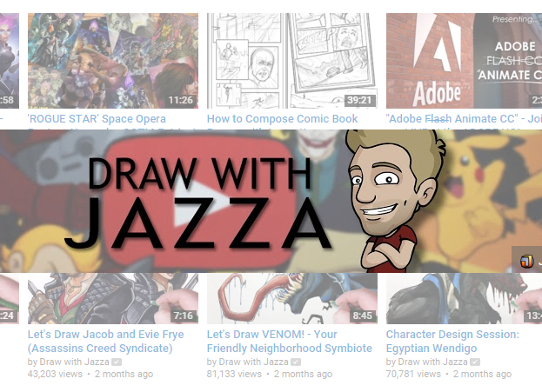Click verified badge under Let's Draw VENOM video
542x392 pixels.
coord(296,362)
